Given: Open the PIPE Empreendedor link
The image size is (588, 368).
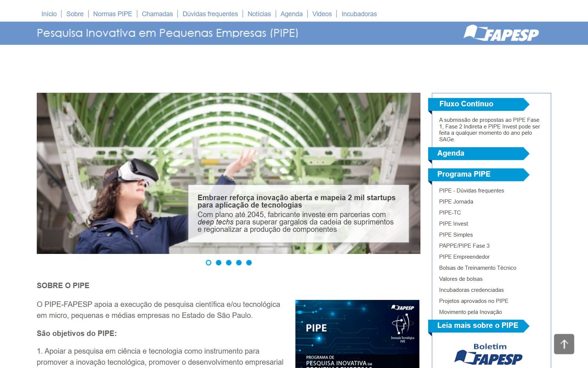Looking at the screenshot, I should 465,257.
